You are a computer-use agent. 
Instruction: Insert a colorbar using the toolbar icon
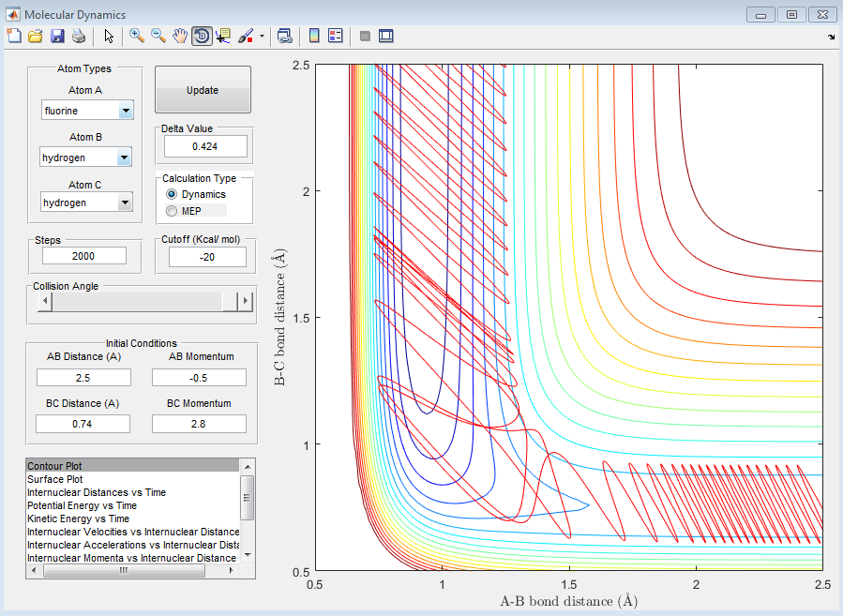[314, 36]
